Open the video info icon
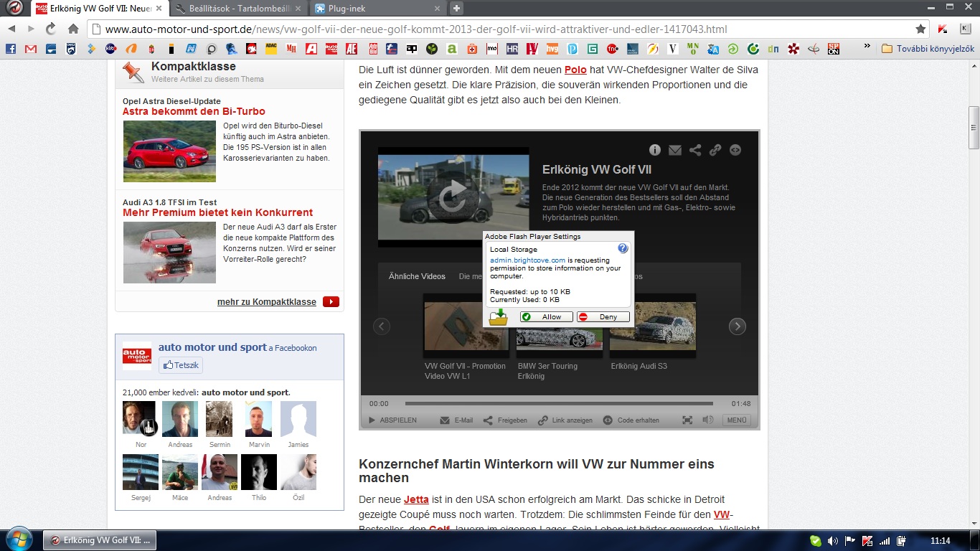The width and height of the screenshot is (980, 551). click(x=655, y=150)
